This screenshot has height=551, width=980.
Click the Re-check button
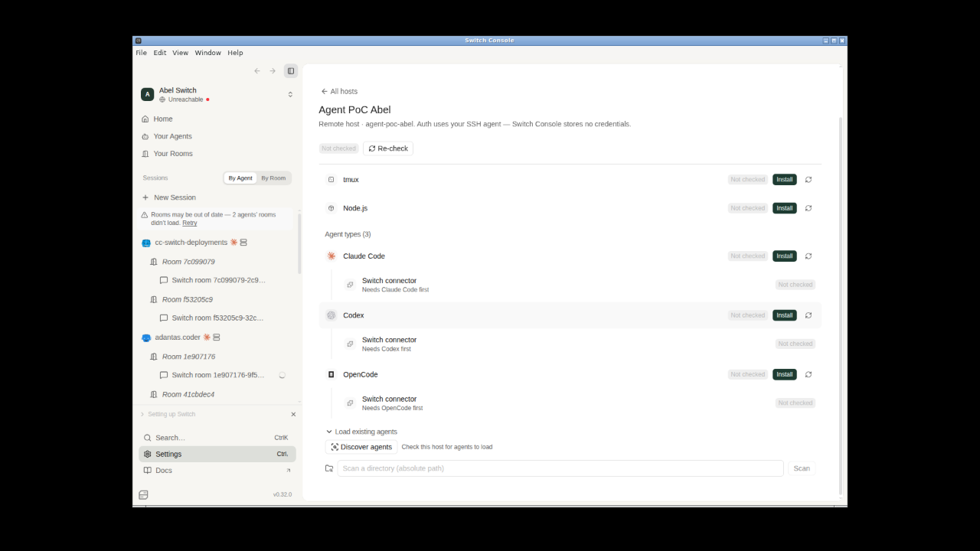388,148
